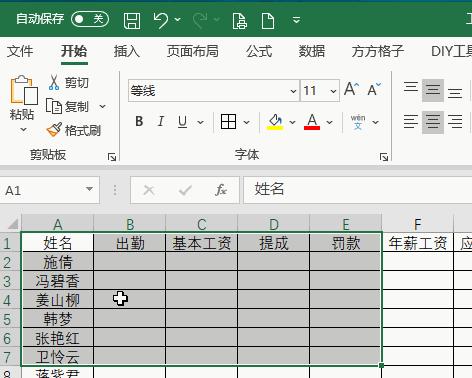Screen dimensions: 472x378
Task: Open the 剪贴板 dialog launcher
Action: (112, 157)
